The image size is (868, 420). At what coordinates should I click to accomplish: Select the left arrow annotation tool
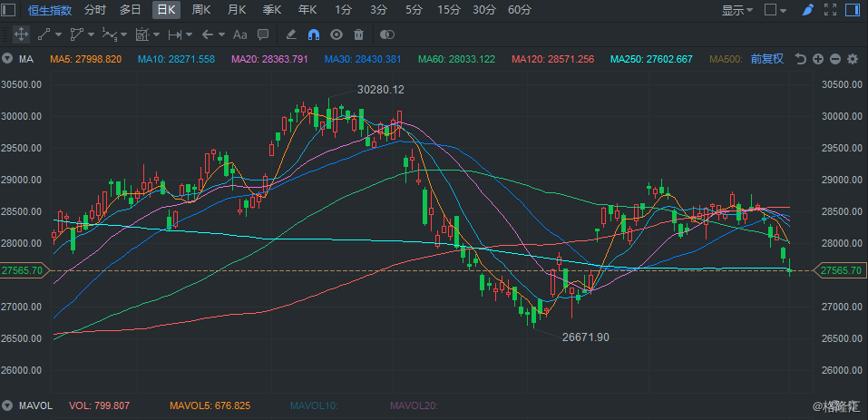[208, 34]
